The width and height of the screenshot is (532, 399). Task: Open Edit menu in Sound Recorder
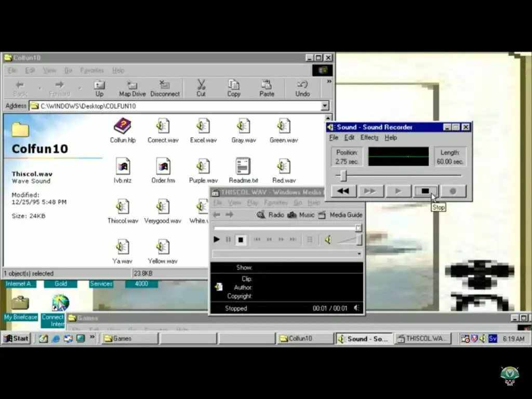click(349, 137)
